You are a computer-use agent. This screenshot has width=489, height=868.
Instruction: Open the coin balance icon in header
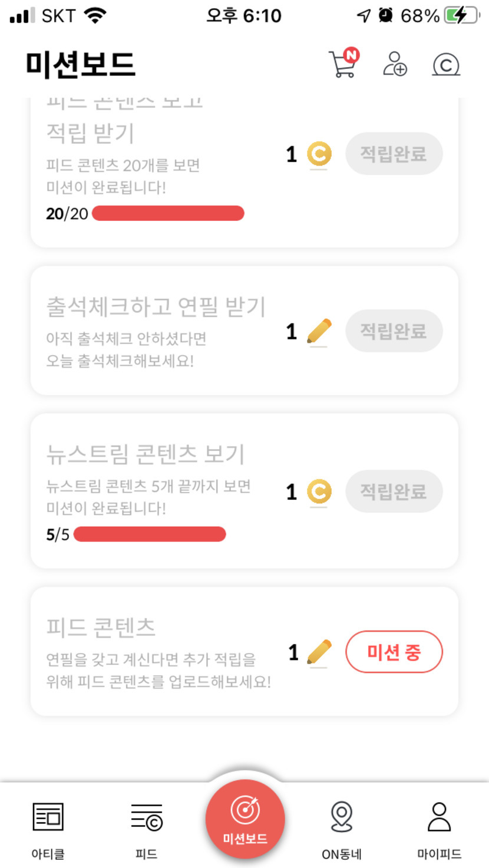445,64
